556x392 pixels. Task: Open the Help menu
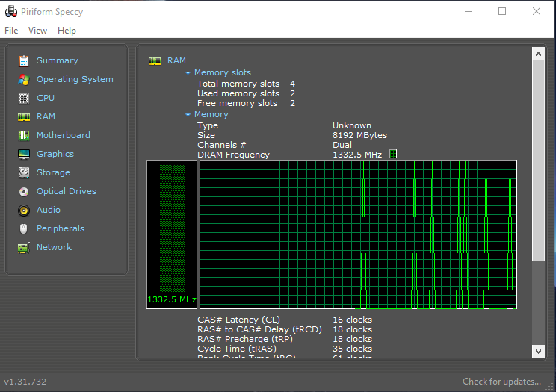(x=67, y=31)
